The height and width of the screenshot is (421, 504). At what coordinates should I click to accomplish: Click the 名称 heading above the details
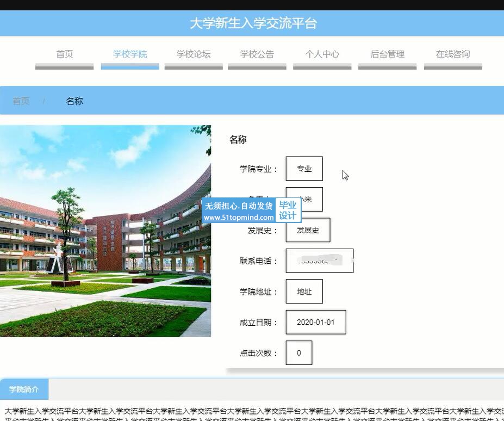(x=238, y=140)
